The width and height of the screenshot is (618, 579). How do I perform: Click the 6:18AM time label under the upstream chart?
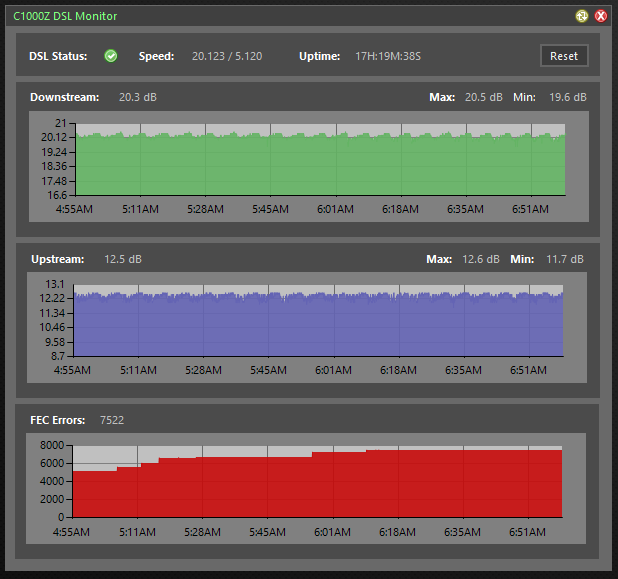398,370
